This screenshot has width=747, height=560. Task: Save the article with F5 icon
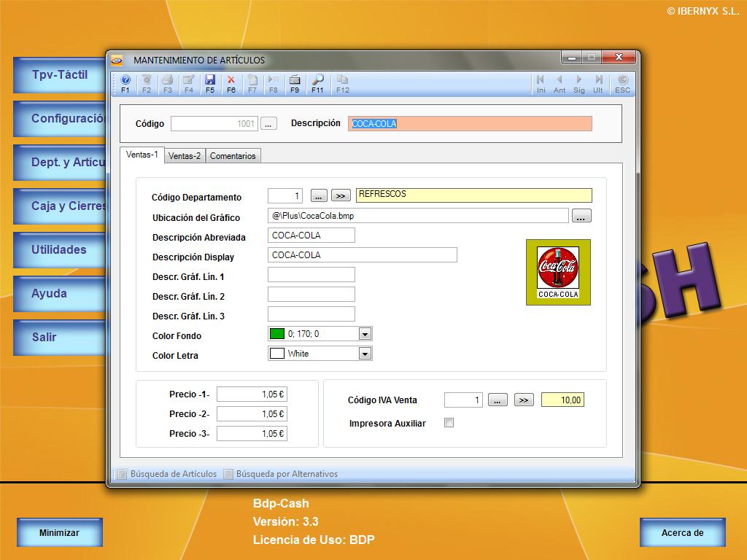(x=210, y=83)
